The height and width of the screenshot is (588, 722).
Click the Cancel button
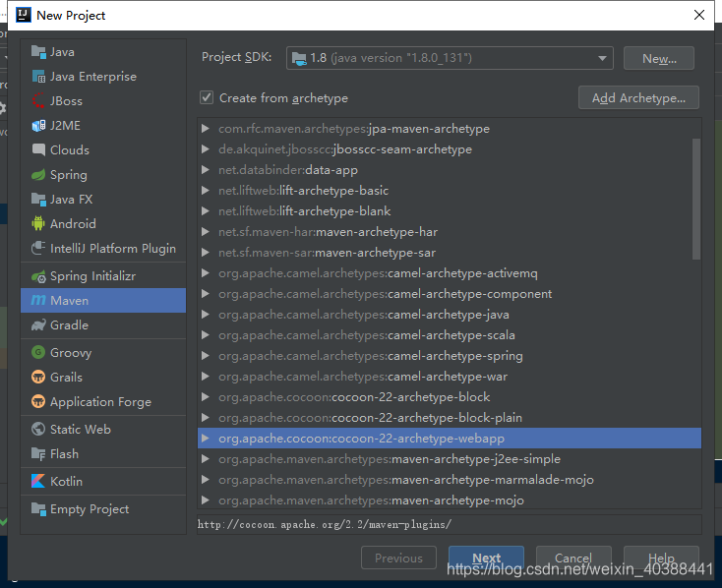[573, 559]
